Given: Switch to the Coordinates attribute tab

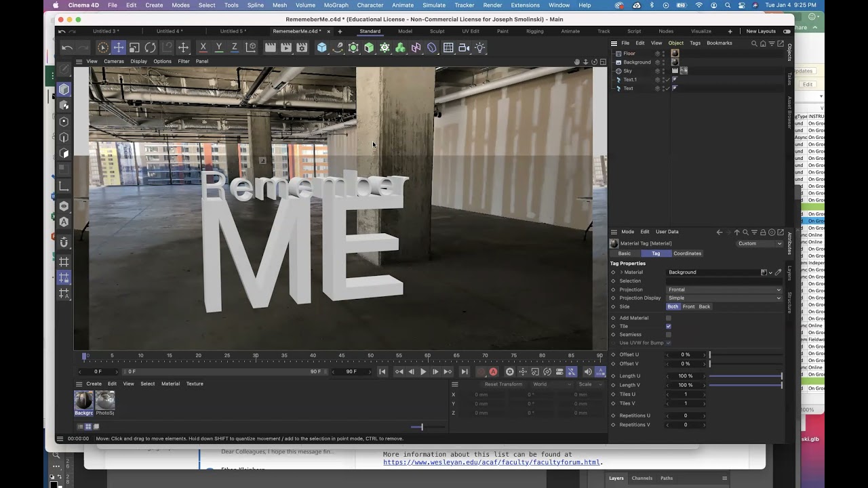Looking at the screenshot, I should [688, 253].
